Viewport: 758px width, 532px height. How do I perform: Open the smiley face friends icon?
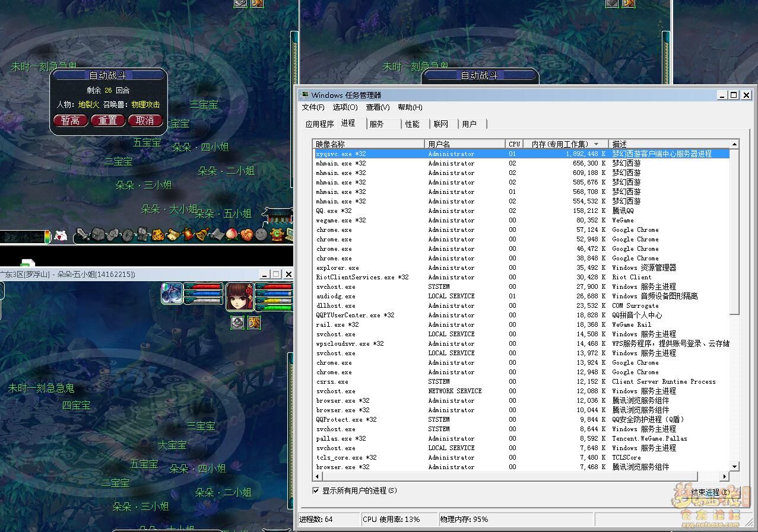pos(261,234)
